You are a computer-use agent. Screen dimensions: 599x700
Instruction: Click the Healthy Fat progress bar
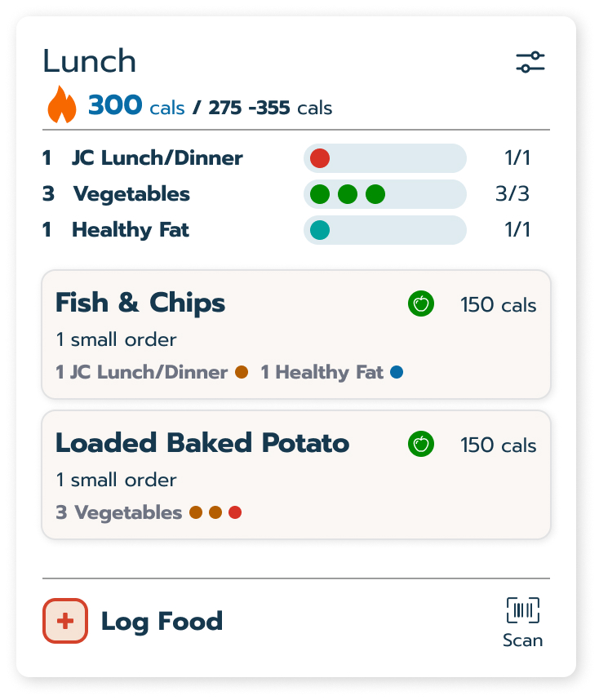click(384, 230)
